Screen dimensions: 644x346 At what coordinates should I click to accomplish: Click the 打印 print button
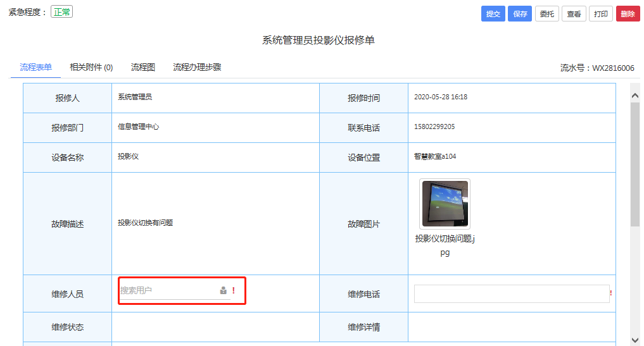click(601, 14)
